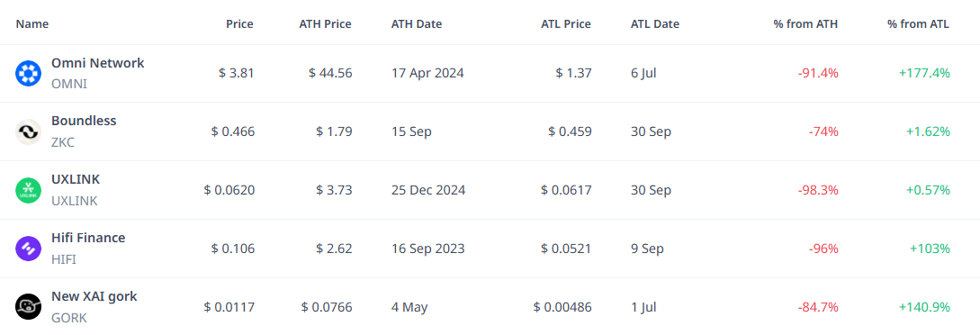Sort by % from ATL header

[918, 24]
